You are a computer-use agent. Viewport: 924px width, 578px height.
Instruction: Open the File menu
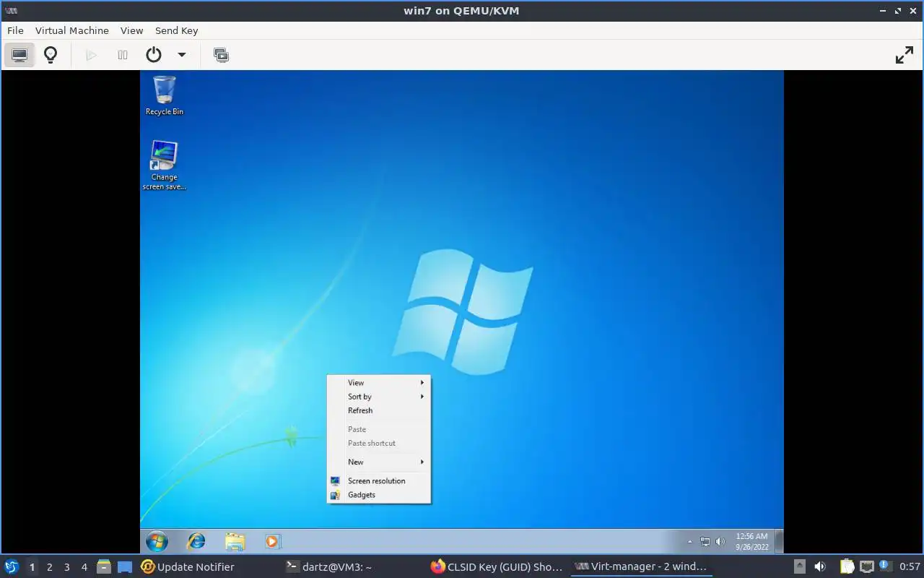click(x=15, y=30)
